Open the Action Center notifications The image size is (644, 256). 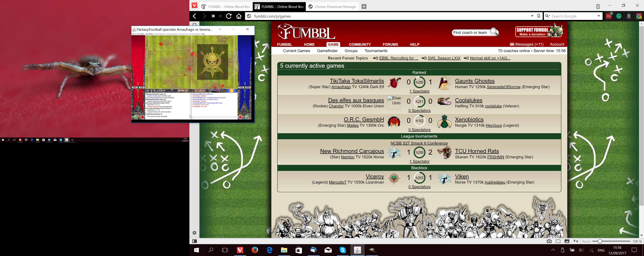coord(634,250)
